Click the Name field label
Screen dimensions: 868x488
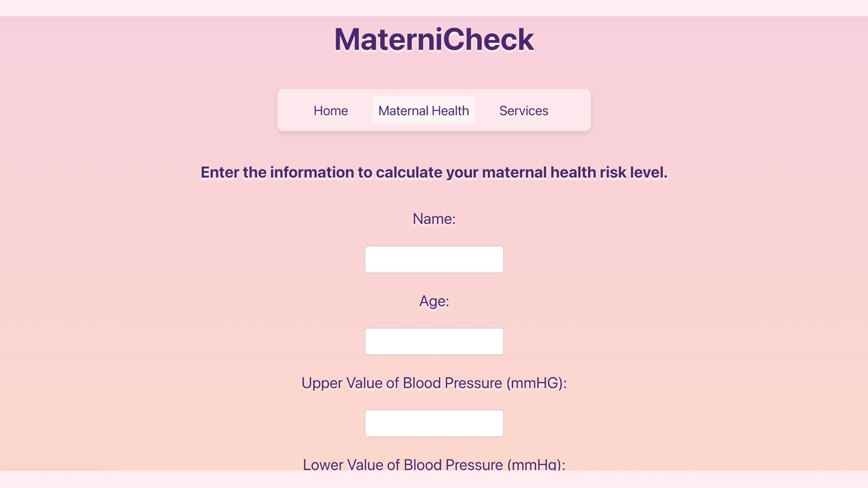[434, 219]
